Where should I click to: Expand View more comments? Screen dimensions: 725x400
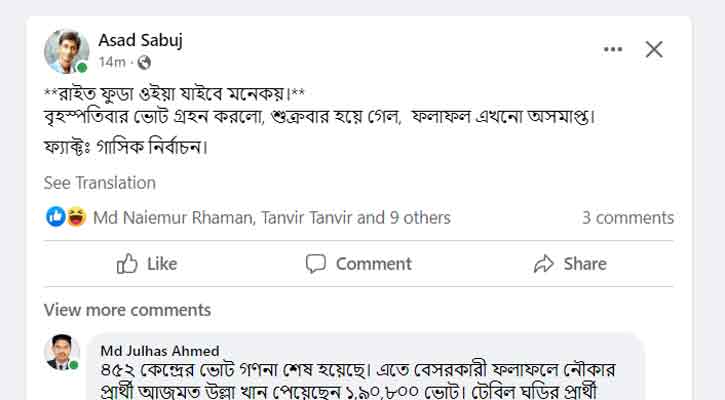[x=127, y=310]
